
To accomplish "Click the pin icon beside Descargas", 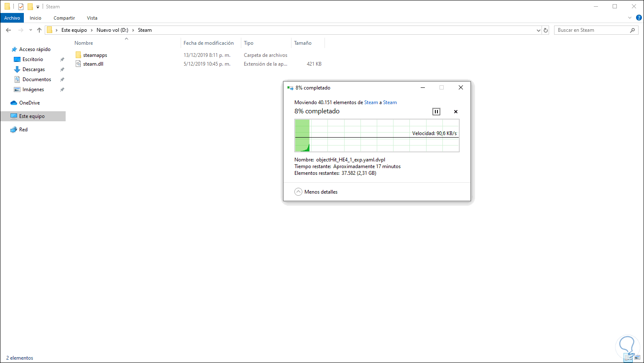I will coord(62,69).
